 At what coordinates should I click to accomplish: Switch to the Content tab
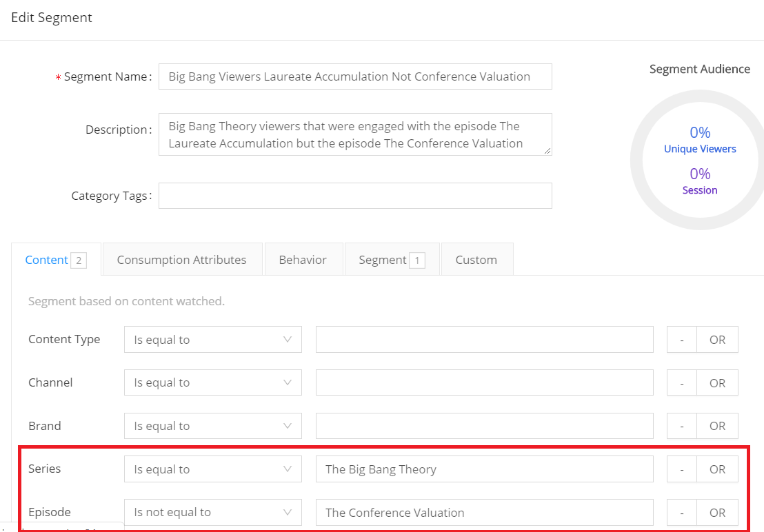[56, 260]
